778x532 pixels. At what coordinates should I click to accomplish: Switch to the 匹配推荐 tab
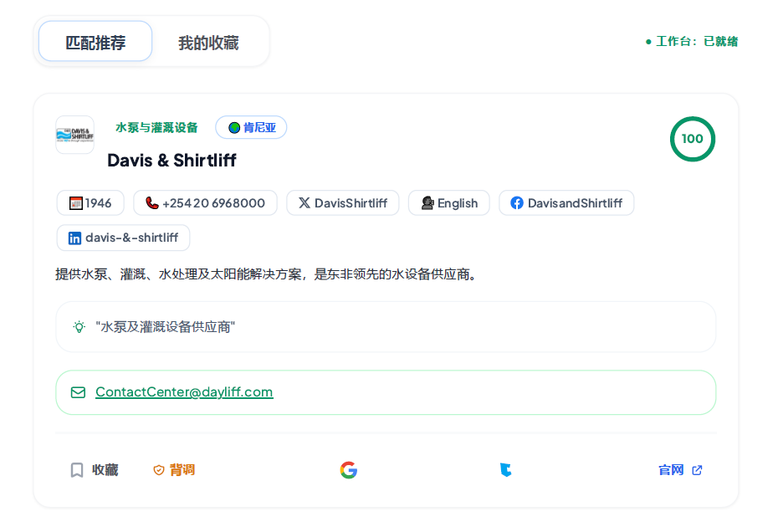(x=95, y=41)
